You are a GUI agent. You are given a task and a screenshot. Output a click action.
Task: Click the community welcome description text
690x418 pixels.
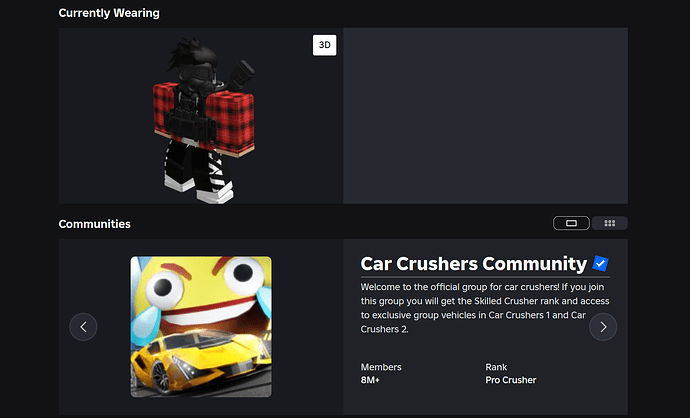click(x=485, y=308)
